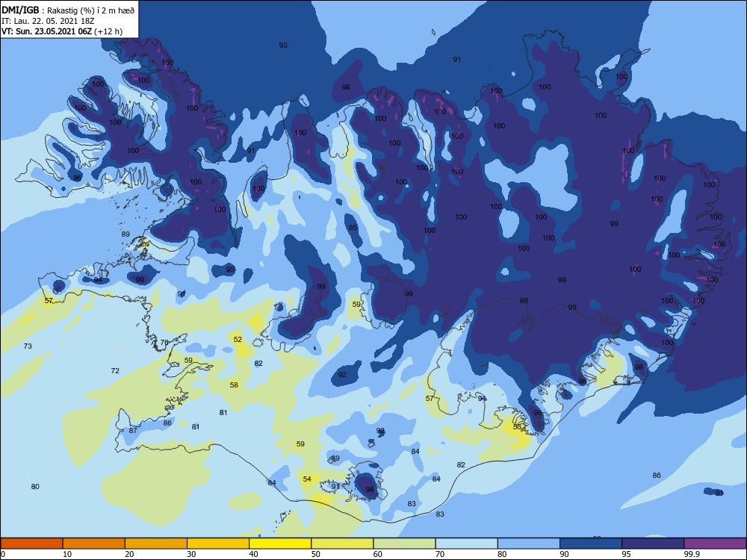Click the legend tick label 10

pyautogui.click(x=67, y=554)
